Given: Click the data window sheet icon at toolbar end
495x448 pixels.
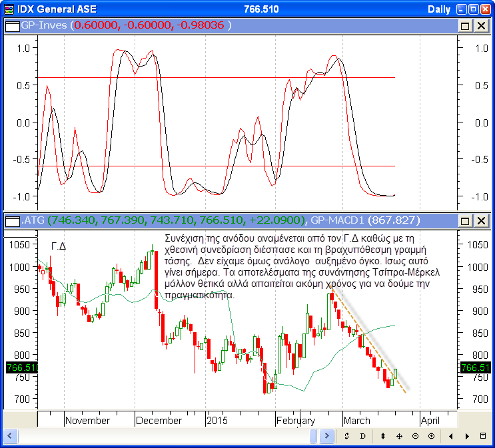Looking at the screenshot, I should (x=483, y=436).
